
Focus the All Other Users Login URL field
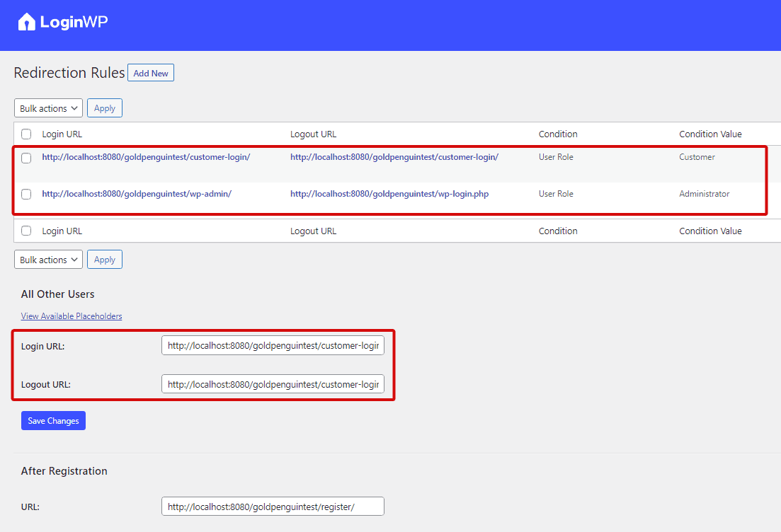[x=273, y=346]
